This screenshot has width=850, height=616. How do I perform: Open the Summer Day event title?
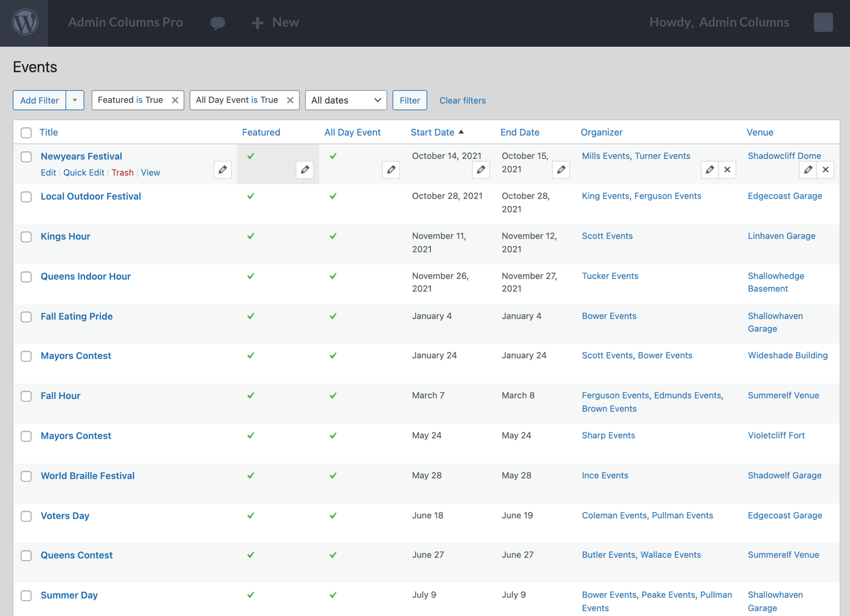pos(69,595)
